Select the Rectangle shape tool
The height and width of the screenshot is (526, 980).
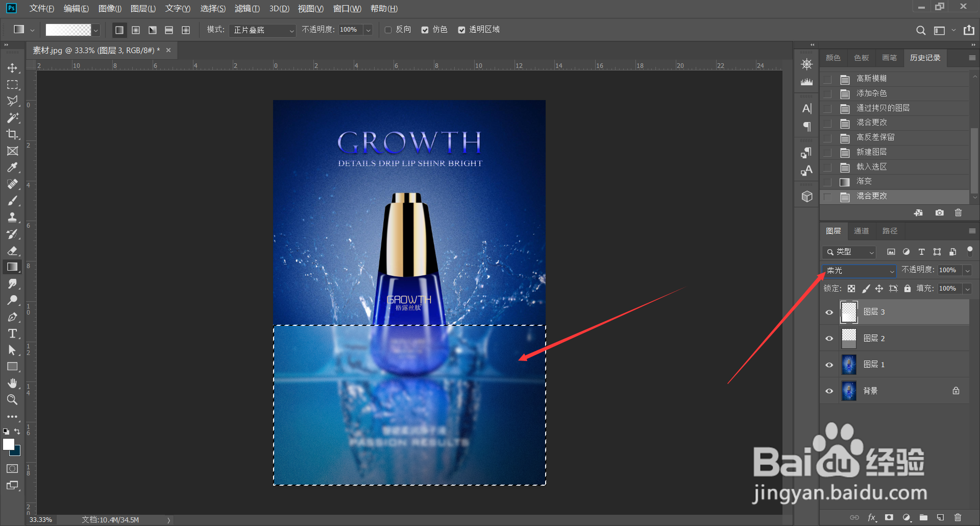tap(12, 367)
